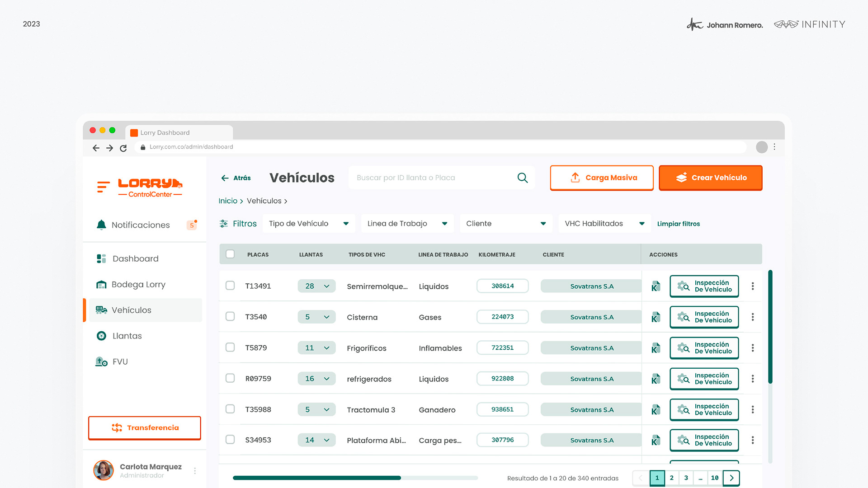Open the Tipo de Vehículo filter dropdown
The height and width of the screenshot is (488, 868).
309,224
